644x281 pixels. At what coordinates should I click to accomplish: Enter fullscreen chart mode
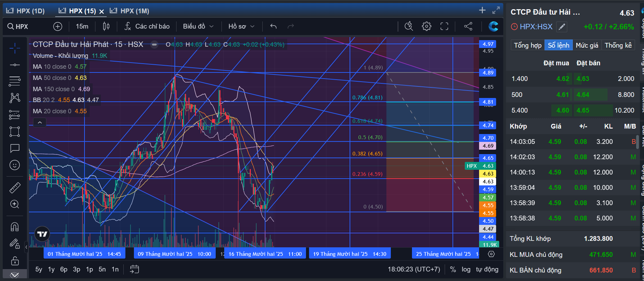pyautogui.click(x=444, y=27)
